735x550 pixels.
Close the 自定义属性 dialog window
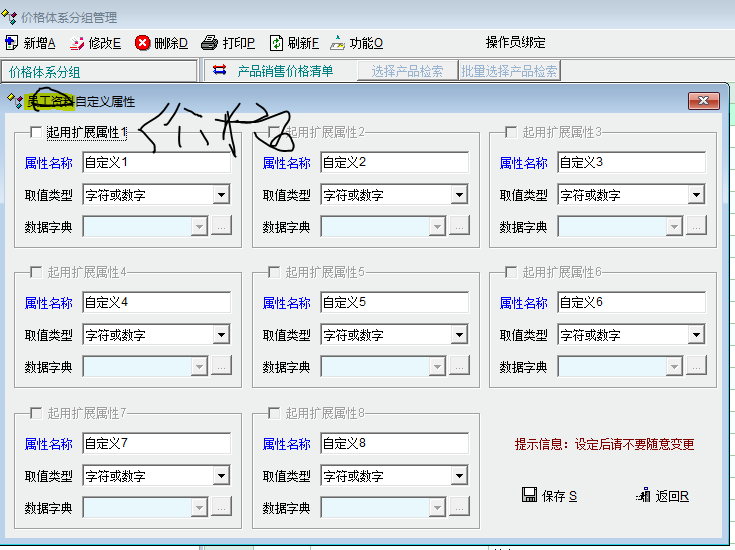click(704, 101)
